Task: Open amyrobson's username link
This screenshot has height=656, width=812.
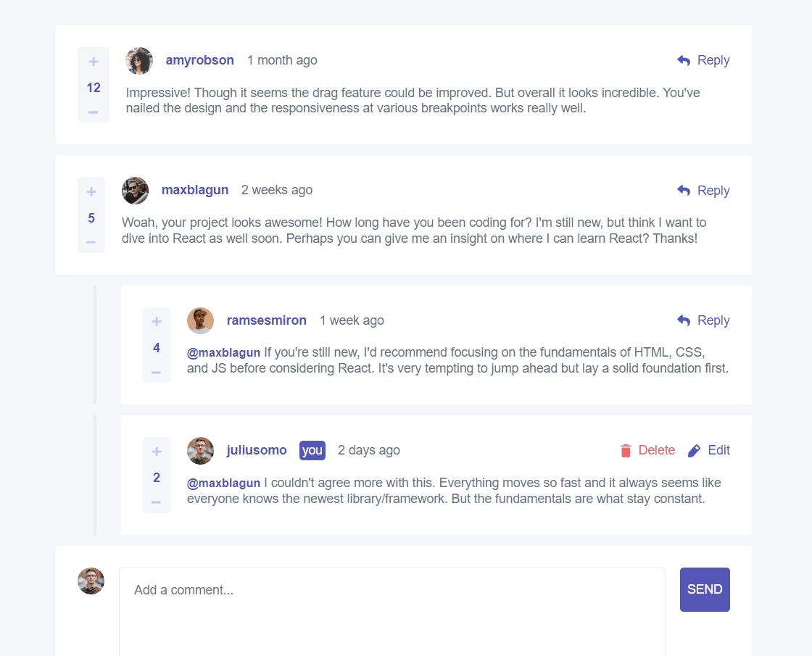Action: [200, 60]
